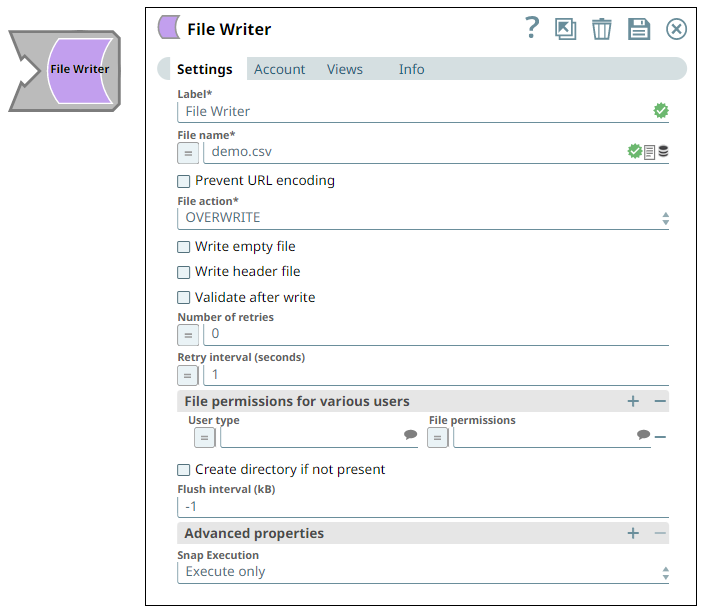Click the save floppy disk icon
The height and width of the screenshot is (609, 701).
(x=639, y=29)
